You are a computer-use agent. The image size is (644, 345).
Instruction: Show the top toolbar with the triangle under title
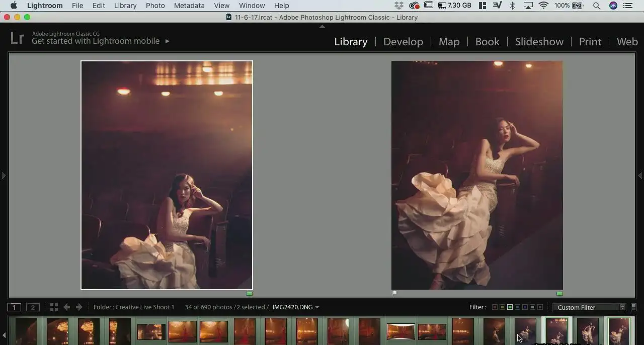pos(322,26)
